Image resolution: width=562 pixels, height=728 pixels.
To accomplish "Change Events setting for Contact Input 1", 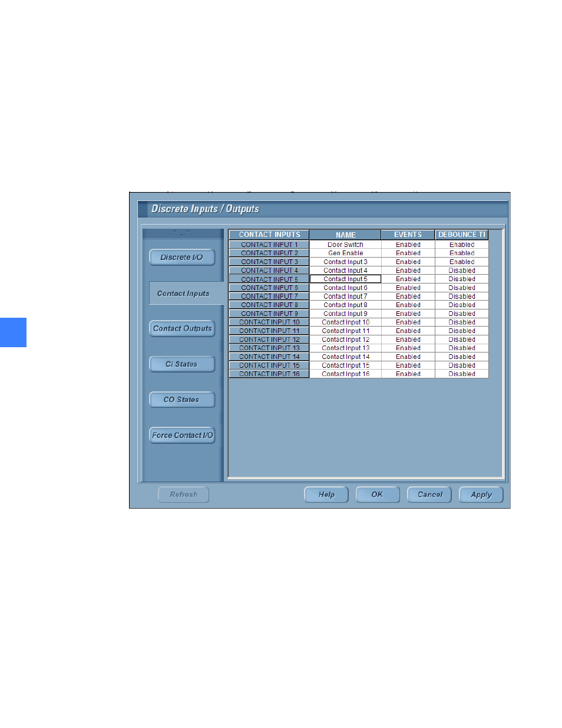I will 408,245.
